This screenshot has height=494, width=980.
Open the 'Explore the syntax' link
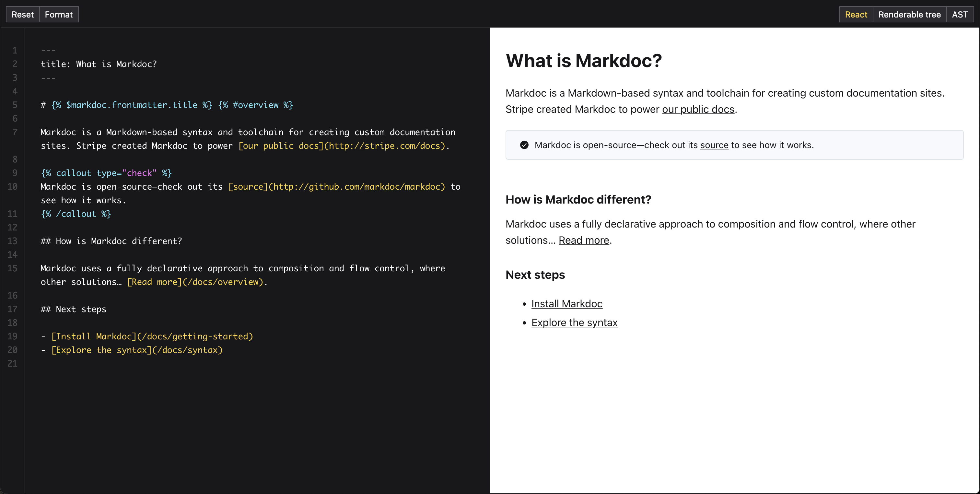pos(574,322)
